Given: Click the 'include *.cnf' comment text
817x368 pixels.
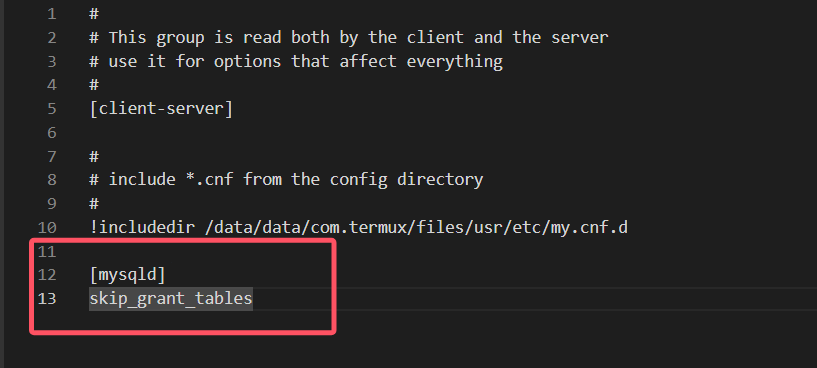Looking at the screenshot, I should pyautogui.click(x=170, y=180).
